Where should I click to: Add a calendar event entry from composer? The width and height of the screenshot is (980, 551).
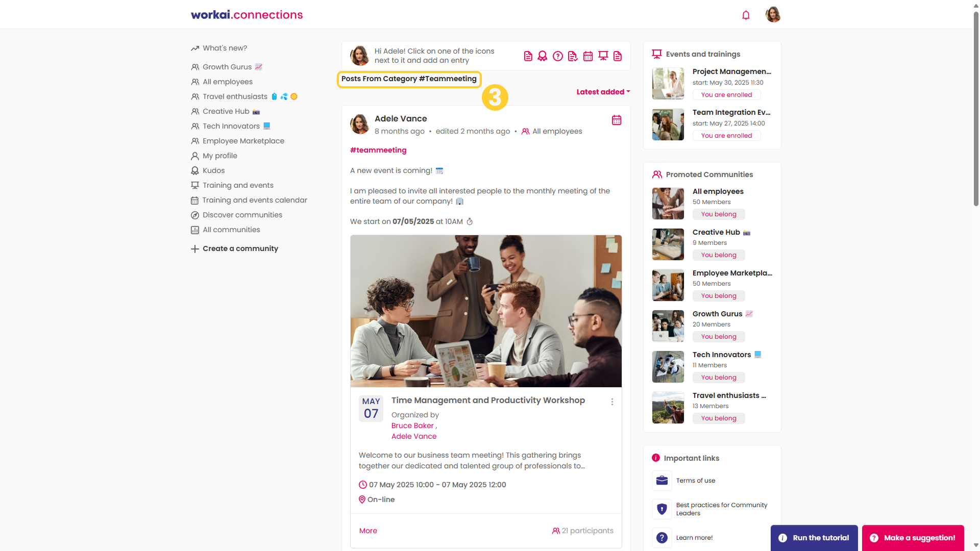point(588,56)
